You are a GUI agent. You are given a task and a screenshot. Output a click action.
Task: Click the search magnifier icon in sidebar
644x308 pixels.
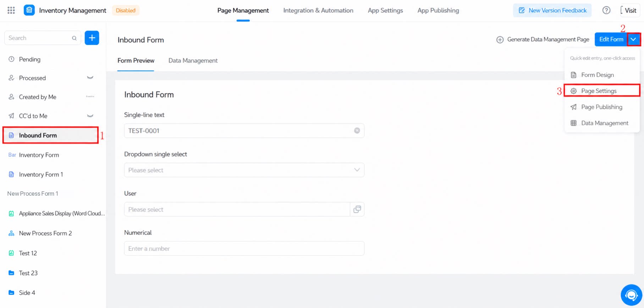[74, 38]
